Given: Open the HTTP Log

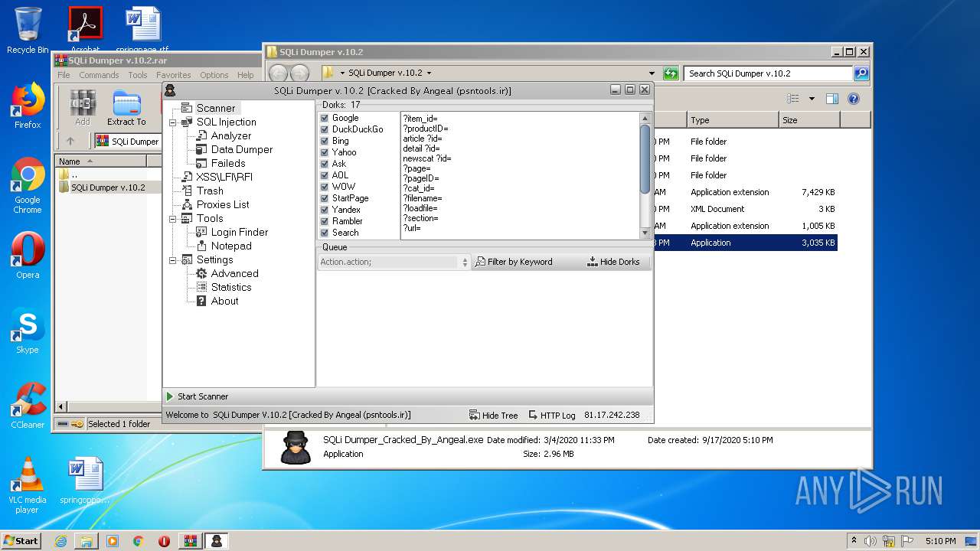Looking at the screenshot, I should [551, 415].
